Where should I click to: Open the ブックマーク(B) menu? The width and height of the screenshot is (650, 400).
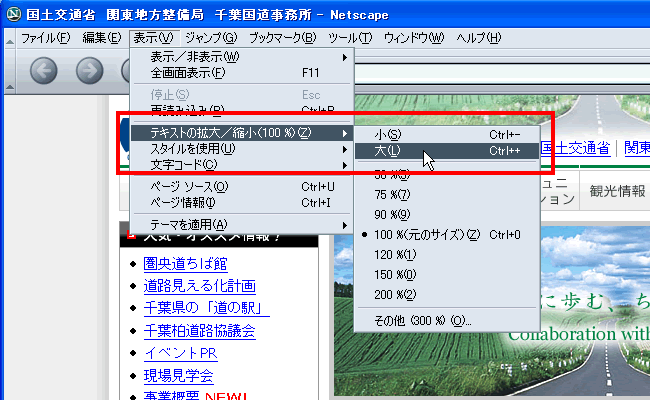pos(282,38)
